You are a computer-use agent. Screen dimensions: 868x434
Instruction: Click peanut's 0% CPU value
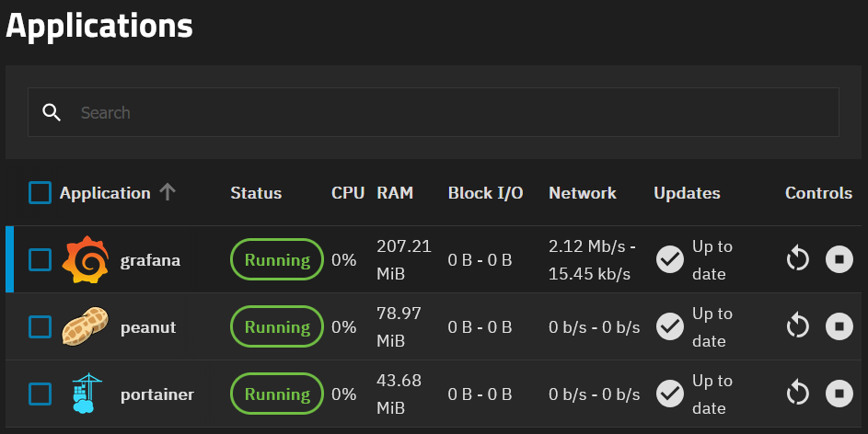click(x=343, y=326)
